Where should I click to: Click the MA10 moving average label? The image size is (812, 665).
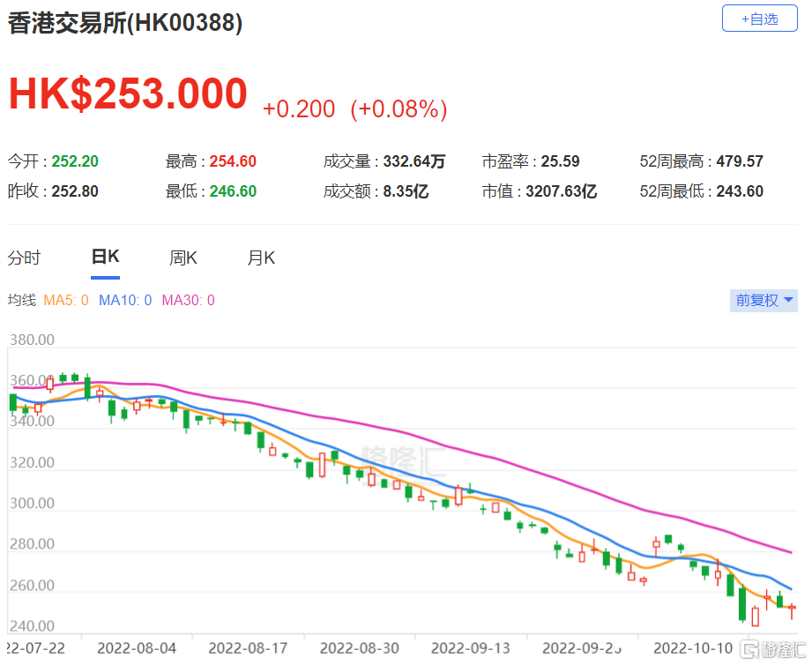point(125,301)
